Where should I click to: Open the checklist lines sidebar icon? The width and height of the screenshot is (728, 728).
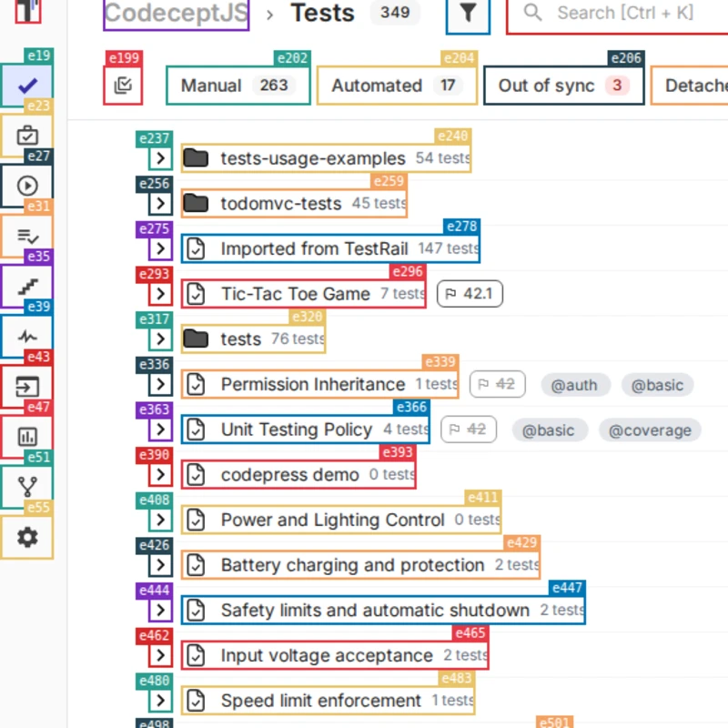tap(27, 236)
